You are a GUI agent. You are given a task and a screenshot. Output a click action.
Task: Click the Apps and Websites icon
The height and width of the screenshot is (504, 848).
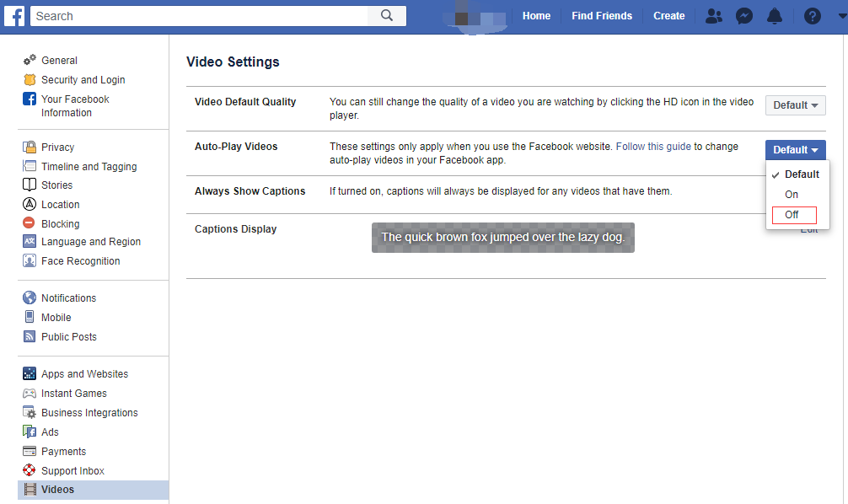pyautogui.click(x=30, y=373)
